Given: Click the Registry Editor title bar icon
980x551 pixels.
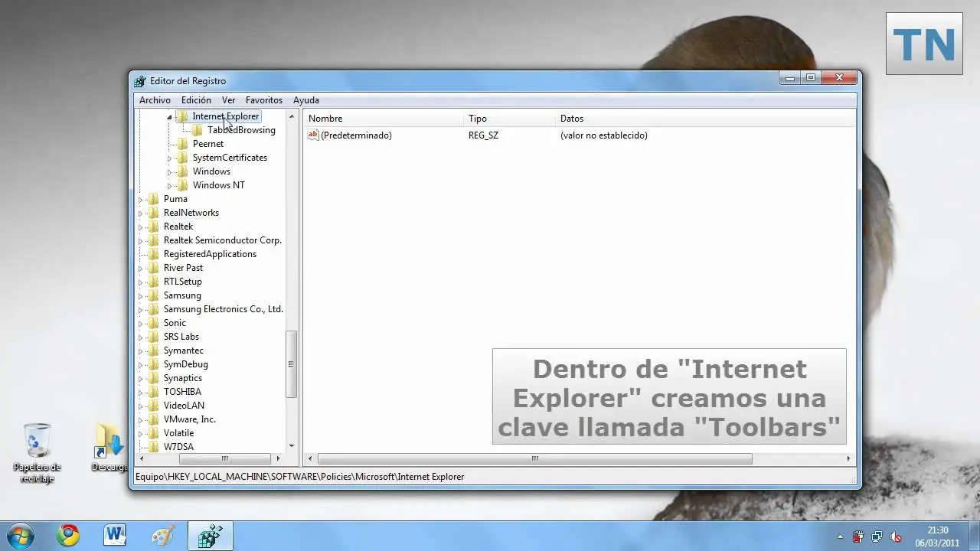Looking at the screenshot, I should 139,81.
